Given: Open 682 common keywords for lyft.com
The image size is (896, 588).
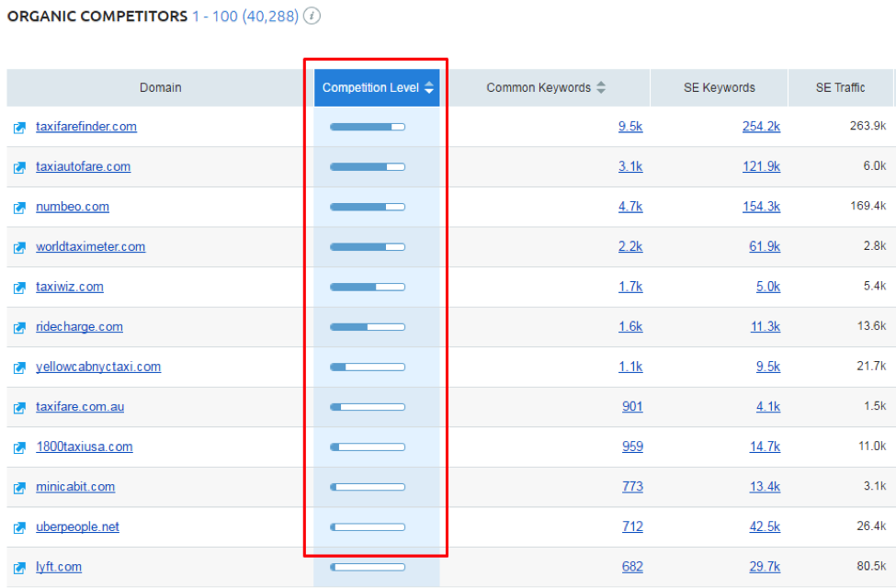Looking at the screenshot, I should coord(632,566).
